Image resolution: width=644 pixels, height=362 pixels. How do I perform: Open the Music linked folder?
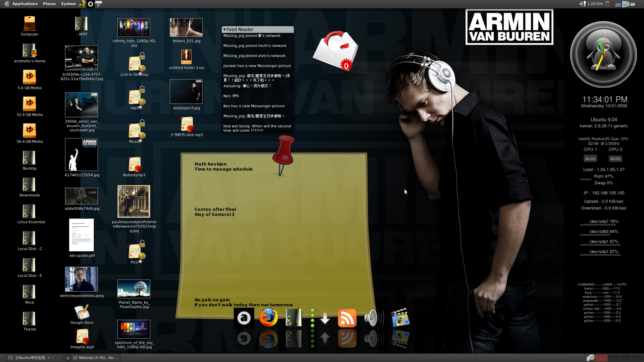135,130
